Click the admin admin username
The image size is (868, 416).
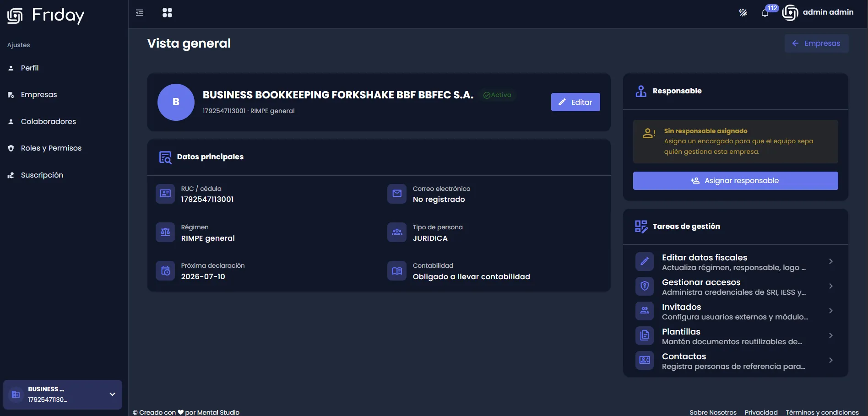point(828,12)
